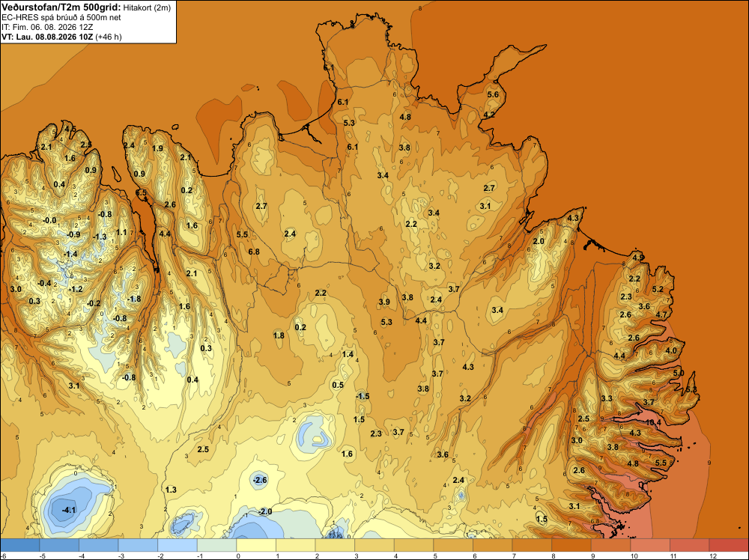
Task: Select the 1.9 temperature value
Action: click(157, 148)
